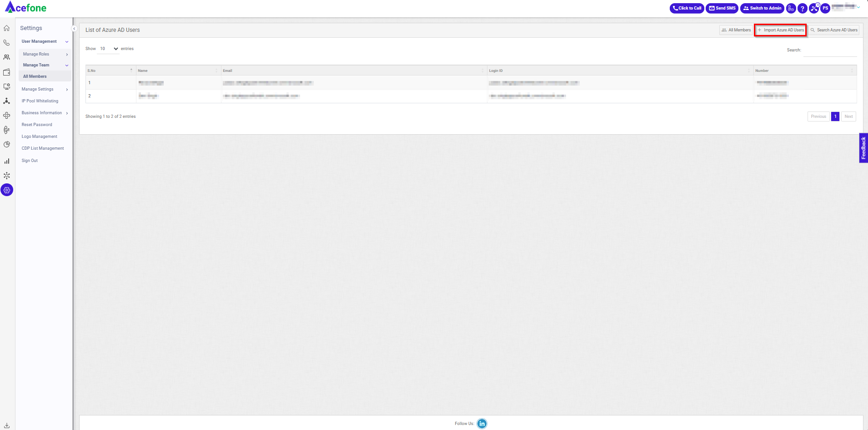Click the Settings gear icon in the sidebar
The height and width of the screenshot is (430, 868).
[x=7, y=190]
